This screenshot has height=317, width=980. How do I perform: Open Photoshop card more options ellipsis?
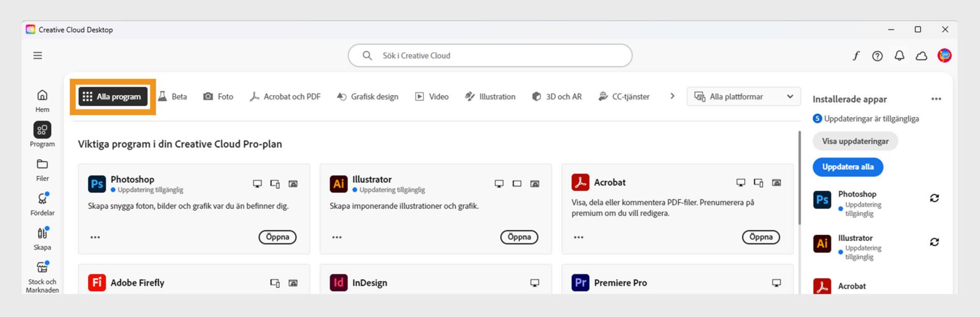95,237
